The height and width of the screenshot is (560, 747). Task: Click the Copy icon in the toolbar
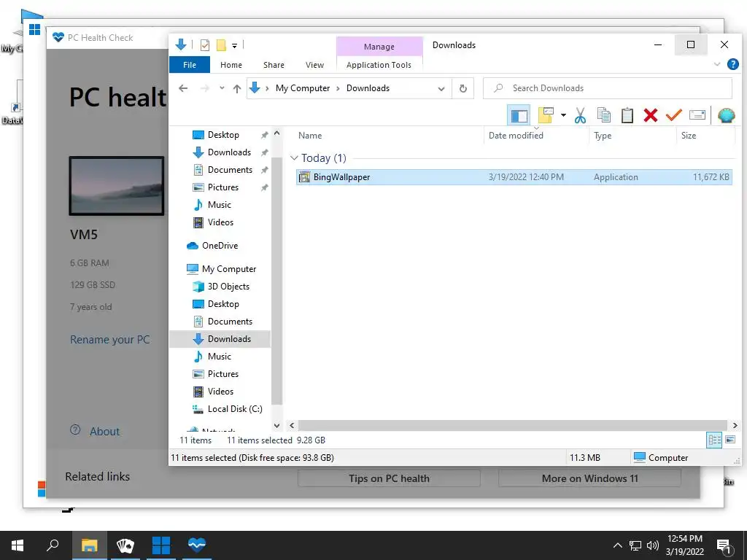click(603, 115)
